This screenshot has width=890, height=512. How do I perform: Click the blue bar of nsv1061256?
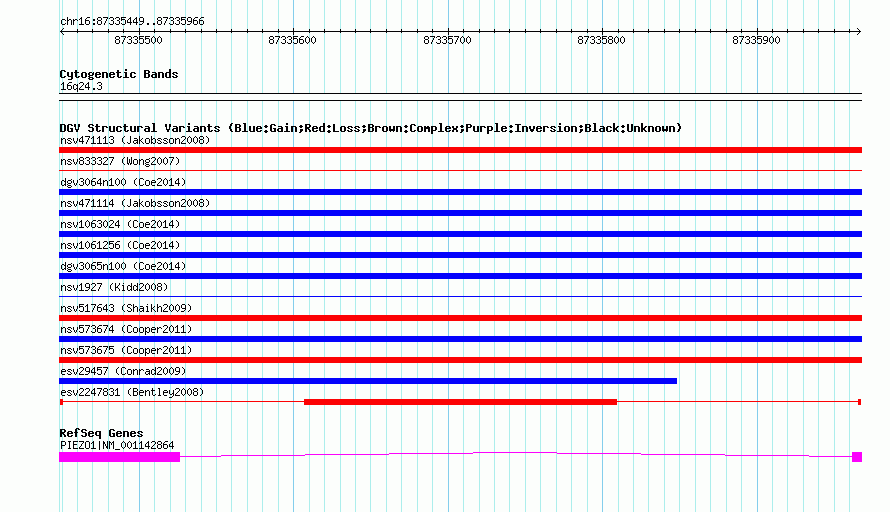point(460,255)
